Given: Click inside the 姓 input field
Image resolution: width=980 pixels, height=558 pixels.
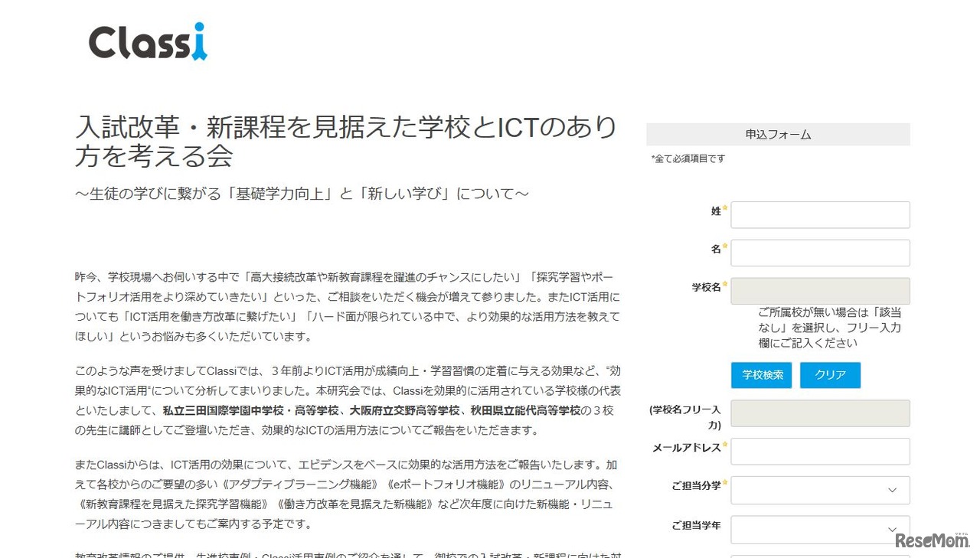Looking at the screenshot, I should tap(819, 214).
